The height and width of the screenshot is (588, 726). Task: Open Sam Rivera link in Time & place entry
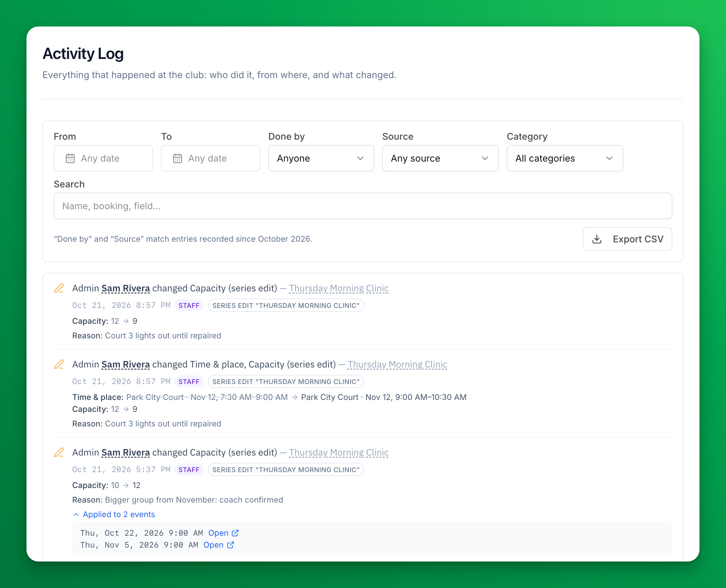(x=126, y=365)
